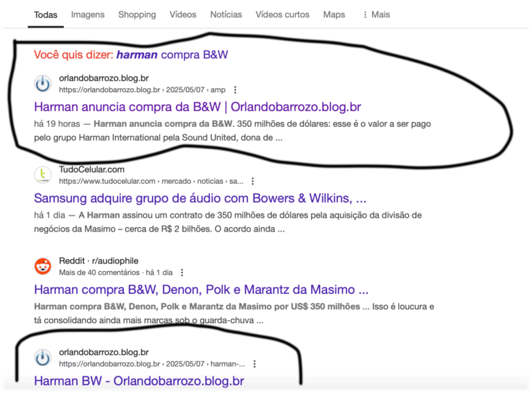Image resolution: width=532 pixels, height=393 pixels.
Task: Select the Notícias tab
Action: tap(226, 15)
